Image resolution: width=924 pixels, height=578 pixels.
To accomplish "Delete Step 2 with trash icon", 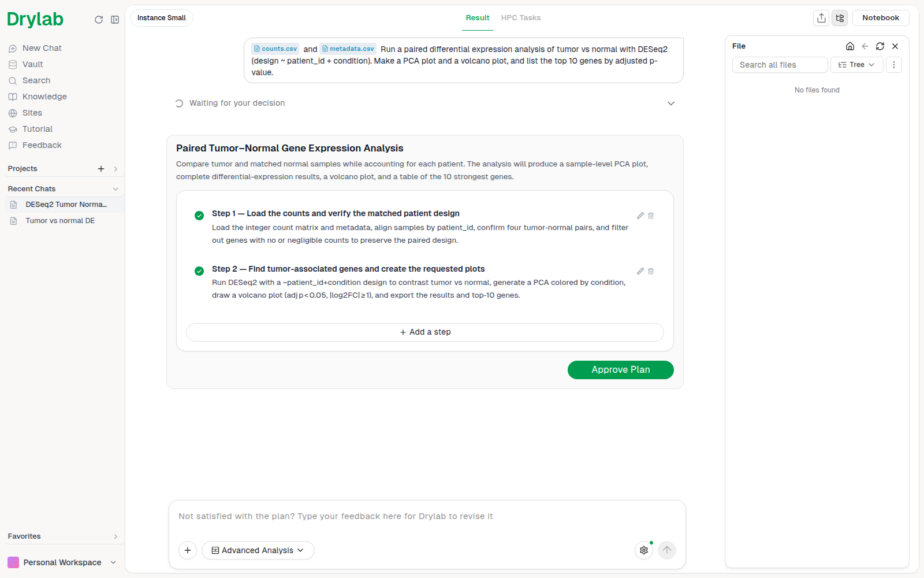I will (x=651, y=271).
